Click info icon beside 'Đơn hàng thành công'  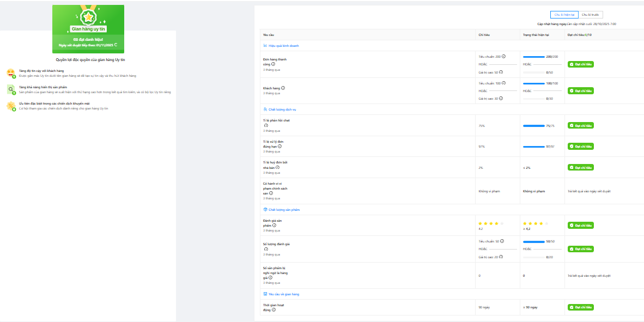tap(274, 64)
